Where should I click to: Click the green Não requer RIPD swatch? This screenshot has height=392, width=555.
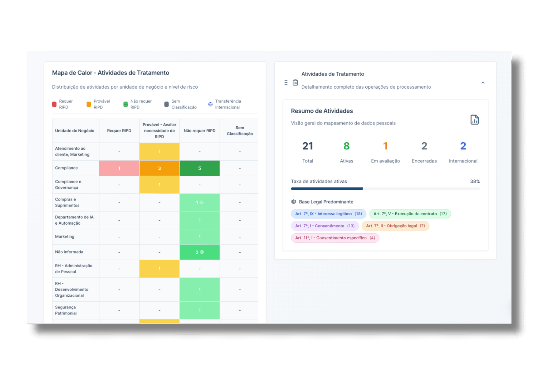tap(126, 104)
